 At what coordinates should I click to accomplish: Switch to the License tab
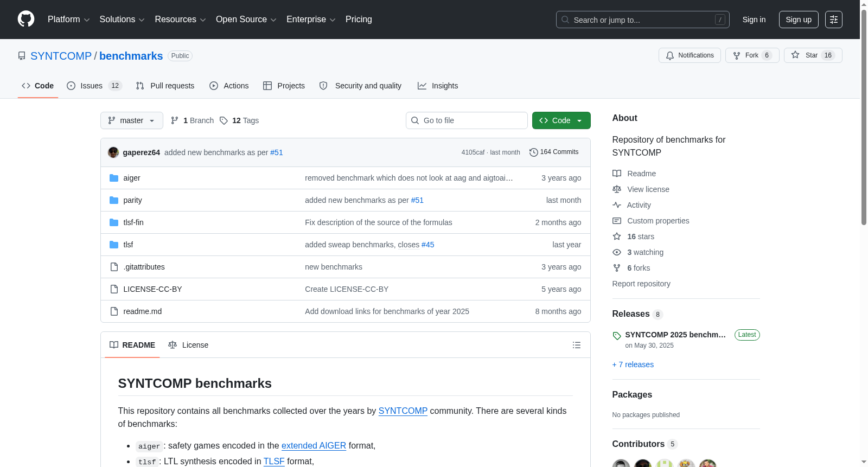[188, 345]
